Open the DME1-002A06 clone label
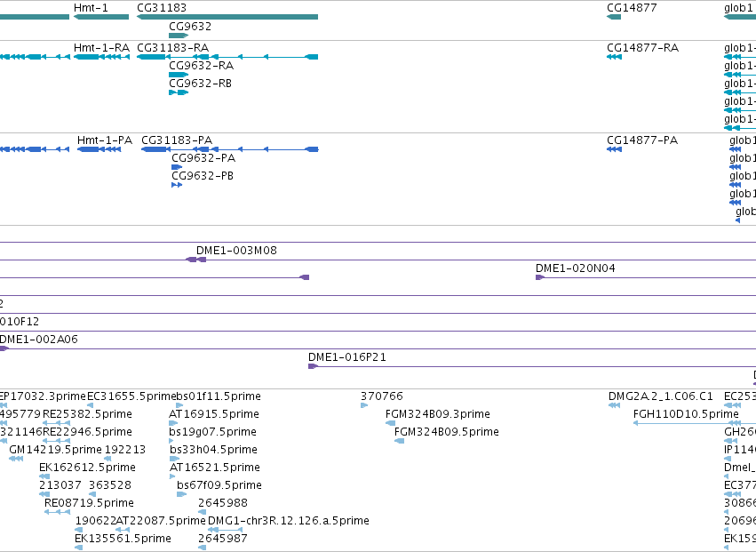 (x=38, y=340)
